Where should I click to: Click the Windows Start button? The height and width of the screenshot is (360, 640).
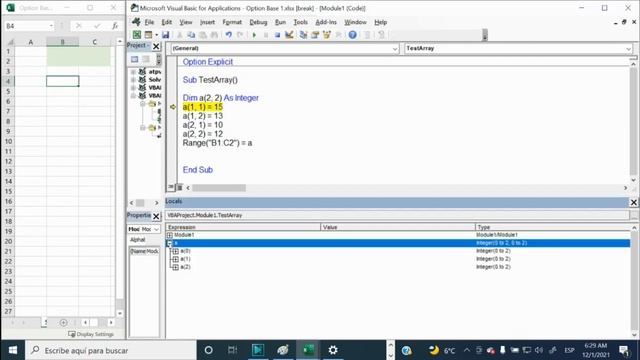(x=13, y=350)
